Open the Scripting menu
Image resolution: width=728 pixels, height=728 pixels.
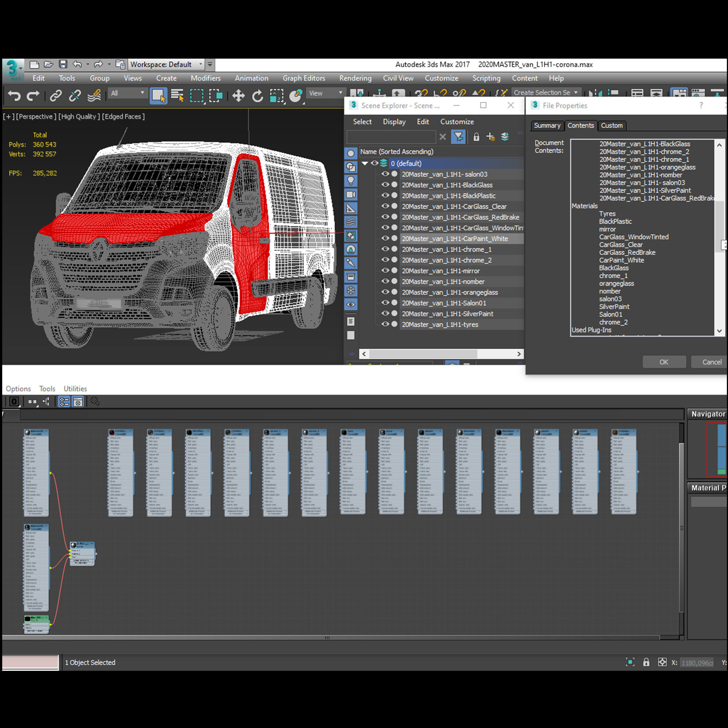pos(486,78)
